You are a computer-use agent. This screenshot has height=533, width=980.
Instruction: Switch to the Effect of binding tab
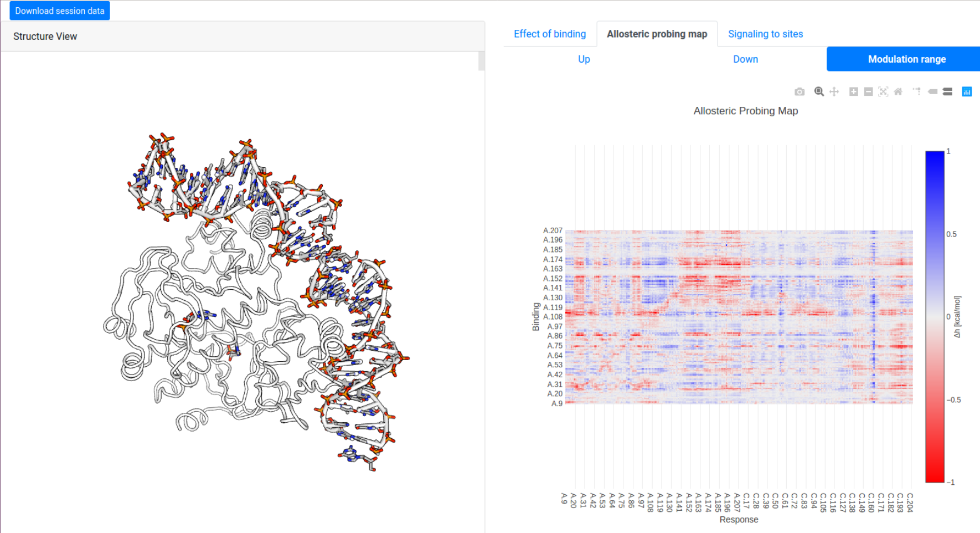click(549, 34)
